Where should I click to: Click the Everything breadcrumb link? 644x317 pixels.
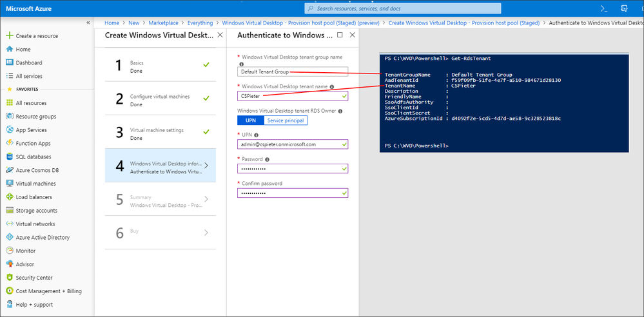tap(200, 23)
